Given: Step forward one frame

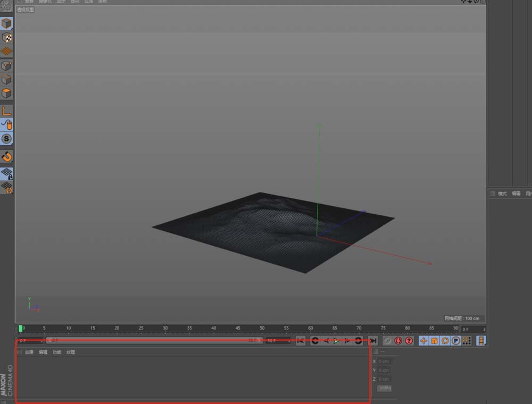Looking at the screenshot, I should pyautogui.click(x=347, y=341).
